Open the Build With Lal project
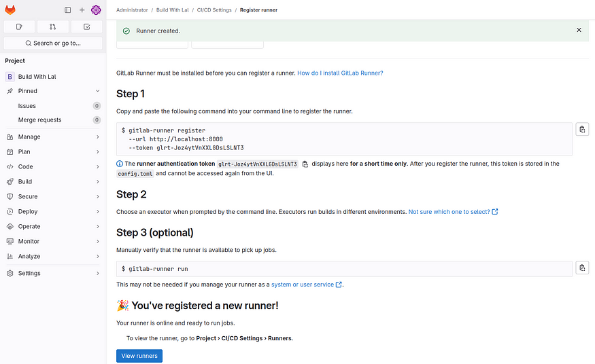The width and height of the screenshot is (595, 364). [53, 77]
